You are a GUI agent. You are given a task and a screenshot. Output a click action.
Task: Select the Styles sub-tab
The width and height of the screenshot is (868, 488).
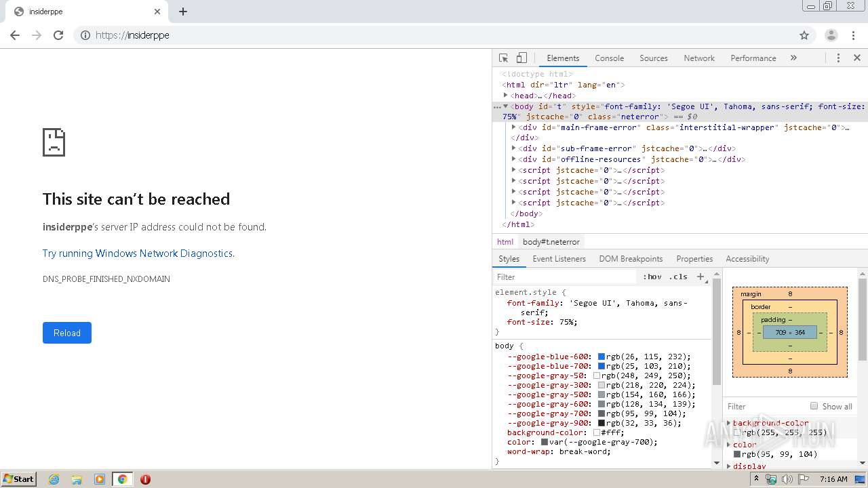(x=509, y=259)
